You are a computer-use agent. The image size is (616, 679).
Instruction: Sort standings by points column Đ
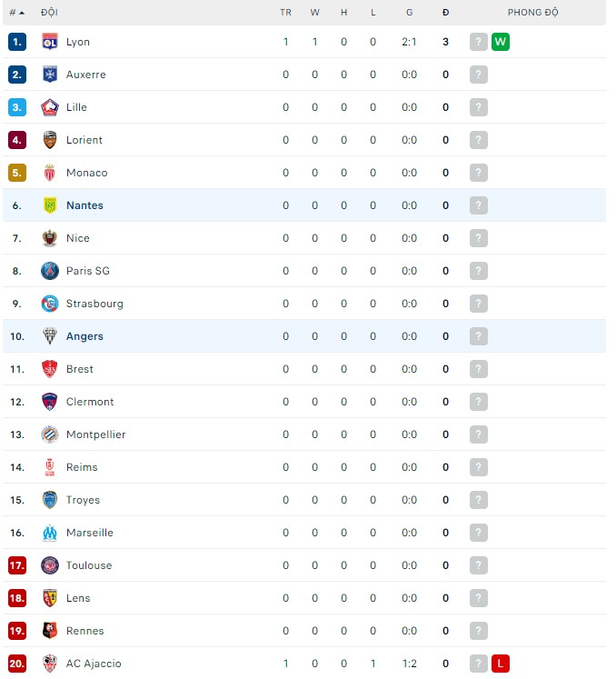tap(445, 13)
